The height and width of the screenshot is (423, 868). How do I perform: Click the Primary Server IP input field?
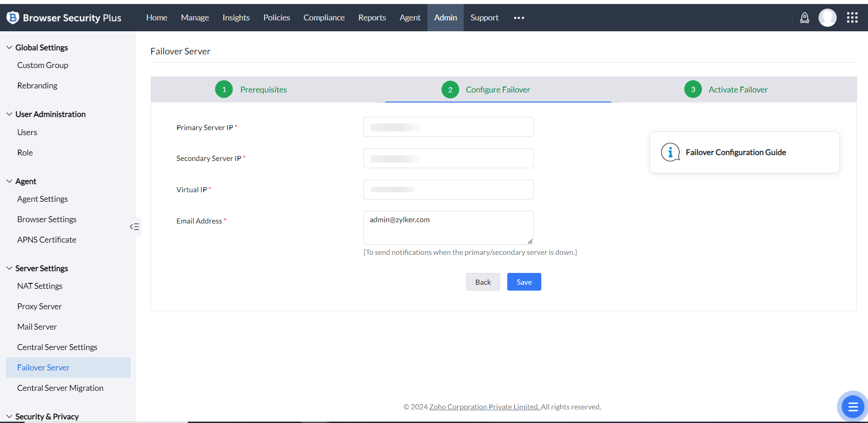pyautogui.click(x=448, y=127)
